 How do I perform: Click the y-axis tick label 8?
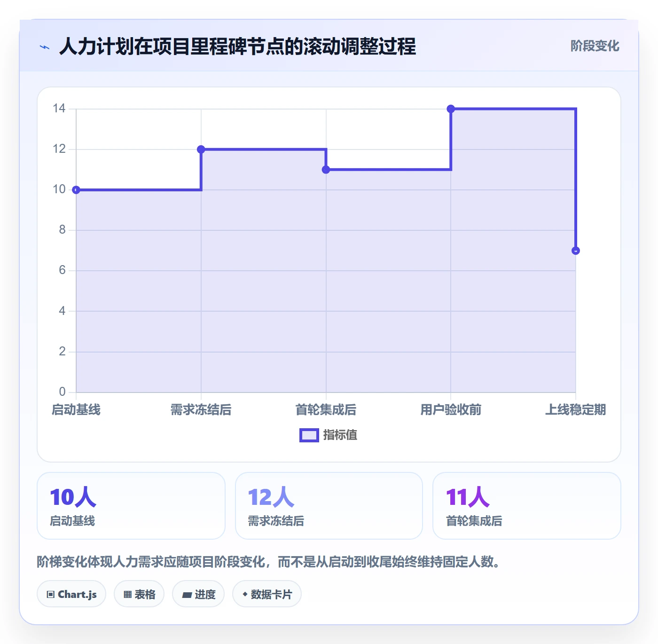(62, 230)
